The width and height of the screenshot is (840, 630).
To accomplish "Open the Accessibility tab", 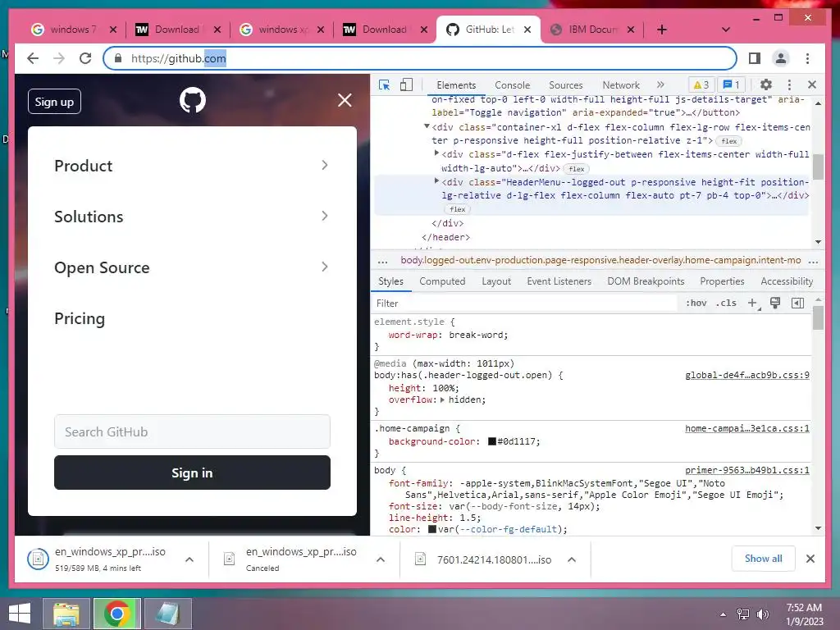I will 787,281.
